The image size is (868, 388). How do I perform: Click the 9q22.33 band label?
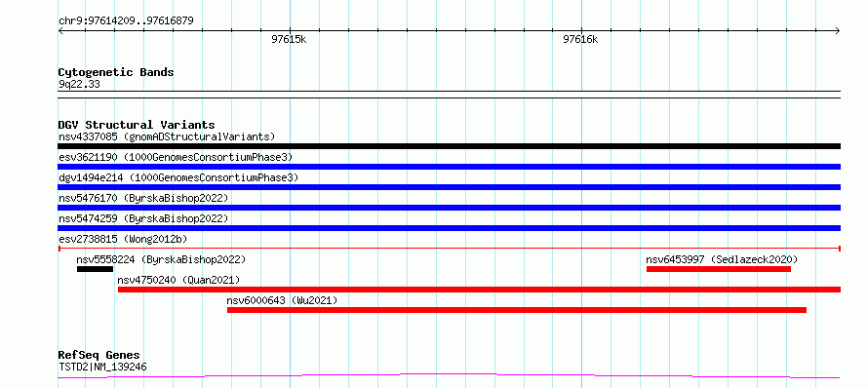click(x=79, y=84)
